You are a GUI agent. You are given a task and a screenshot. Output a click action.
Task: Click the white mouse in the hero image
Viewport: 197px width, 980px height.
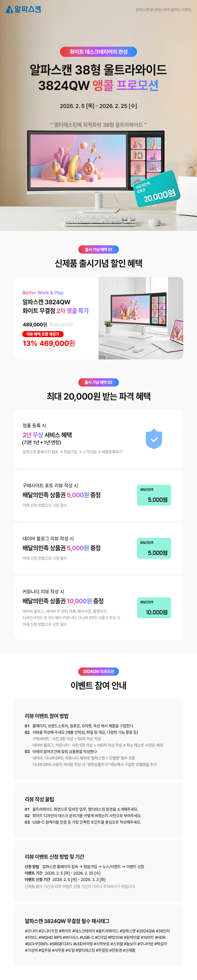point(154,222)
